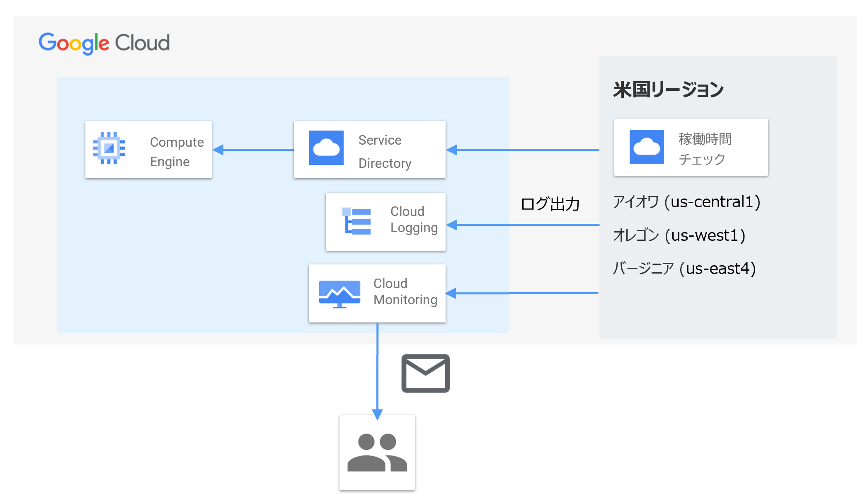Viewport: 863px width, 504px height.
Task: Select the 稼働時間 チェック label
Action: pyautogui.click(x=705, y=149)
